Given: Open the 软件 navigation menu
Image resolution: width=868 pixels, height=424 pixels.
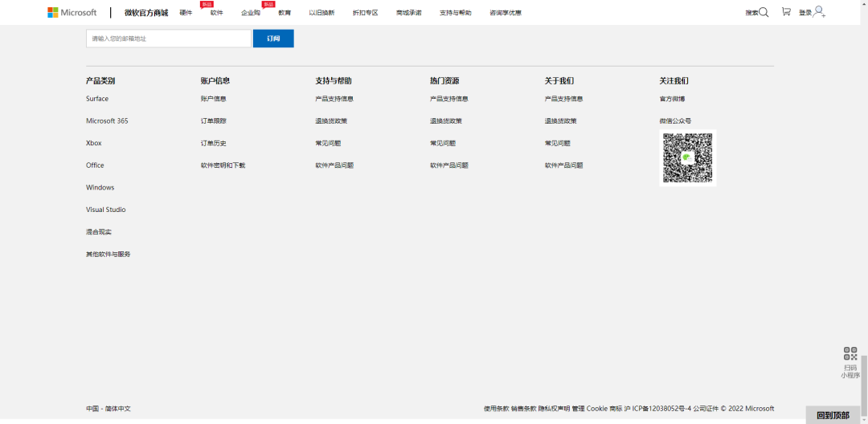Looking at the screenshot, I should [x=216, y=13].
